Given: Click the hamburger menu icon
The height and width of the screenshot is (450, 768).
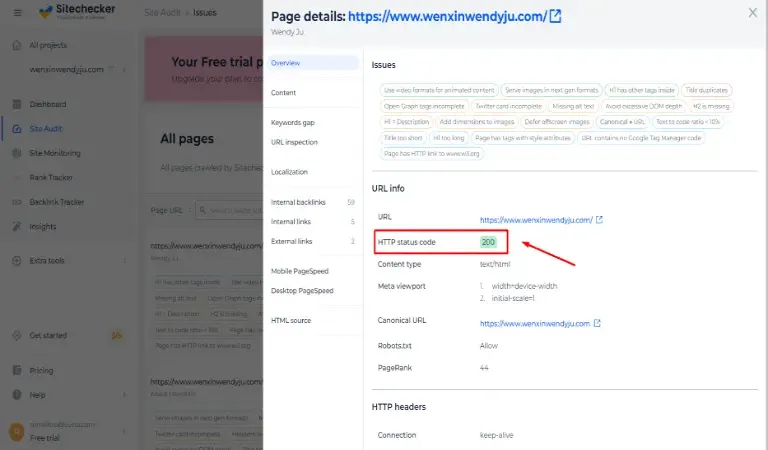Looking at the screenshot, I should tap(15, 12).
